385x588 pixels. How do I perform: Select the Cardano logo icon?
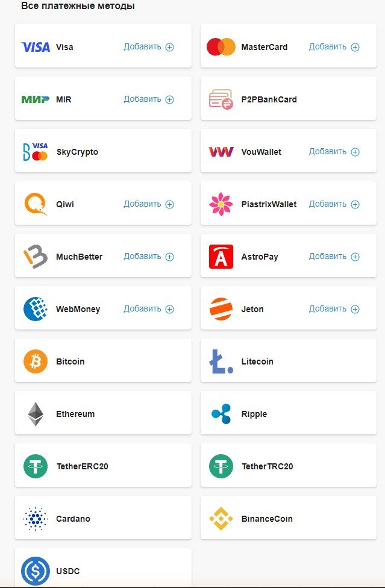point(36,519)
